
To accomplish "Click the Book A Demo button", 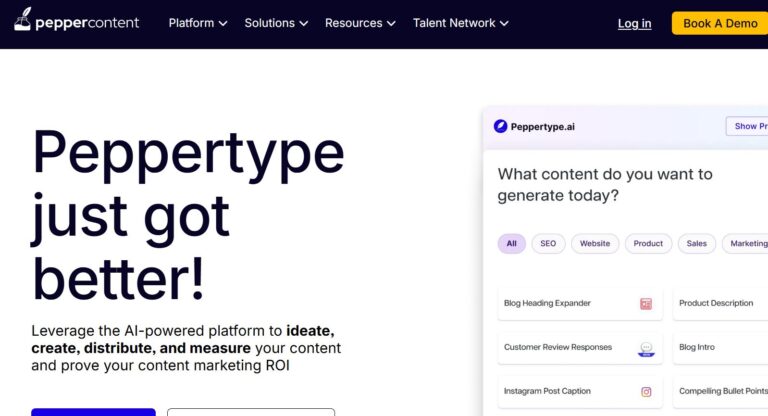I will pyautogui.click(x=720, y=23).
